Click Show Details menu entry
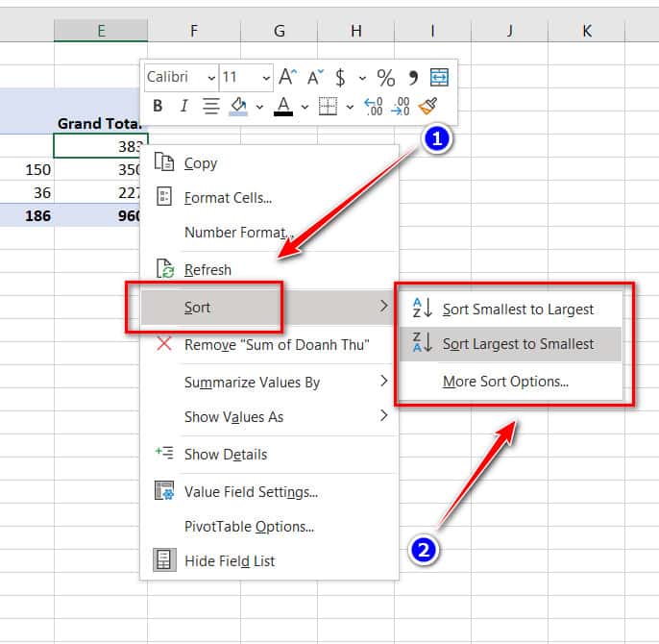Screen dimensions: 659x644 269,454
